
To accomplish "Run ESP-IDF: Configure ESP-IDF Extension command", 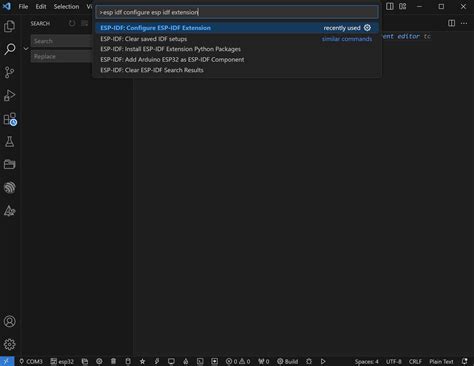I will coord(237,28).
